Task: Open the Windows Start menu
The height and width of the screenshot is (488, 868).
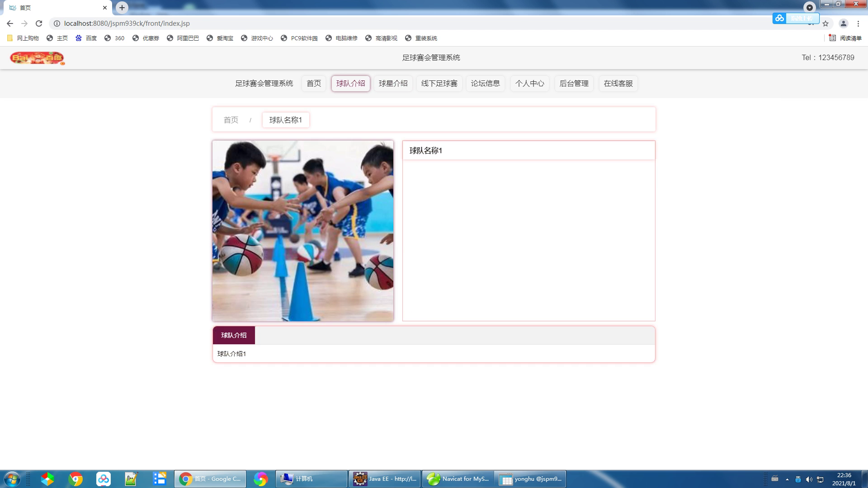Action: 12,479
